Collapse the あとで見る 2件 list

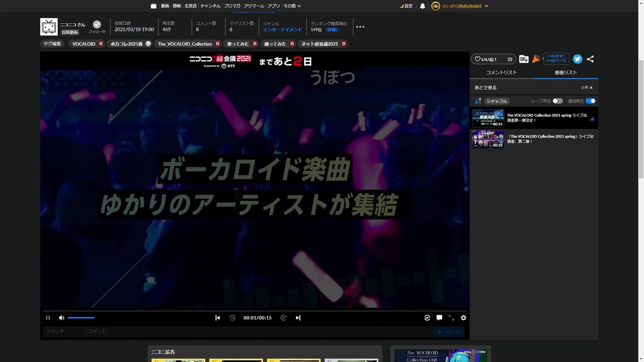click(587, 87)
